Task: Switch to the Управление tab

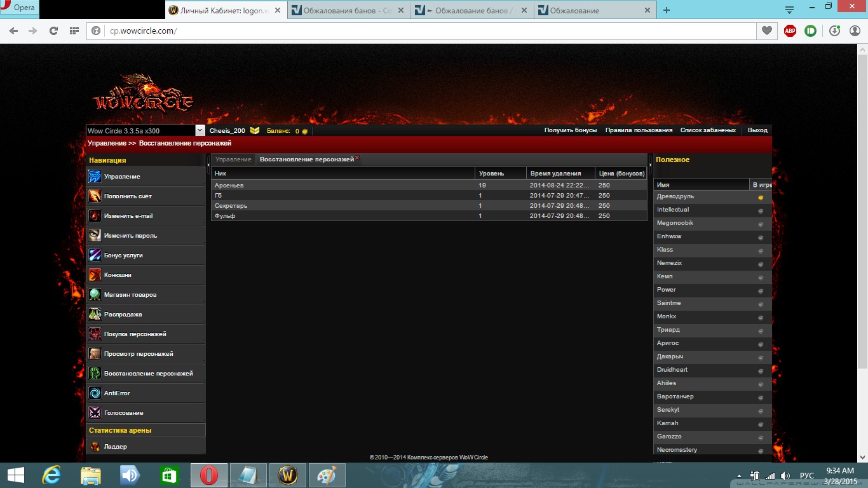Action: point(233,159)
